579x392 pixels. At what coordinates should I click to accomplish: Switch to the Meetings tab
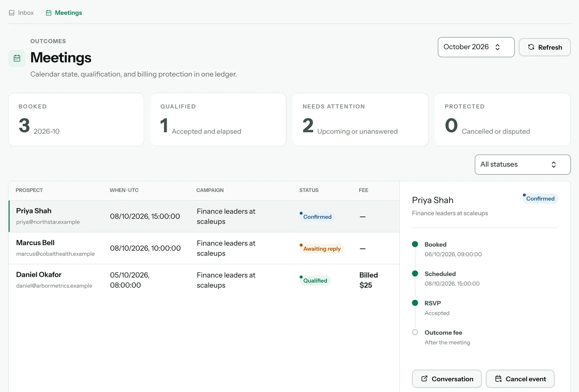(64, 13)
